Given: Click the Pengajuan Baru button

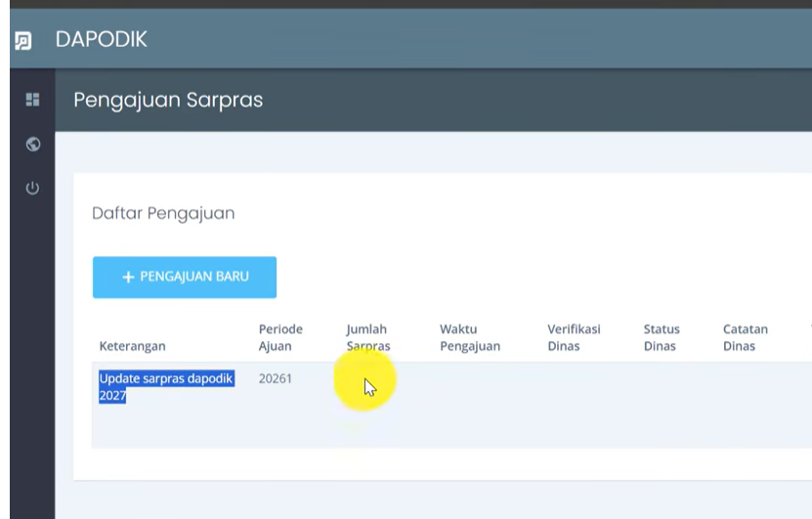Looking at the screenshot, I should tap(185, 278).
